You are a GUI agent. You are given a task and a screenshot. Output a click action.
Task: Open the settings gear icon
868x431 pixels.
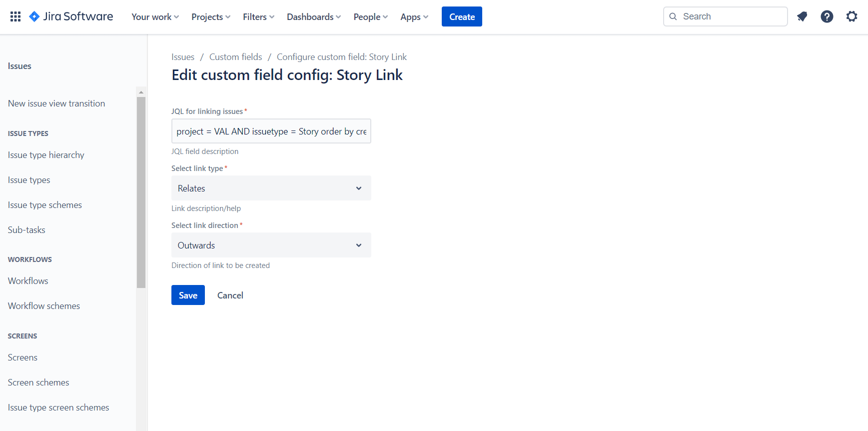click(x=852, y=16)
